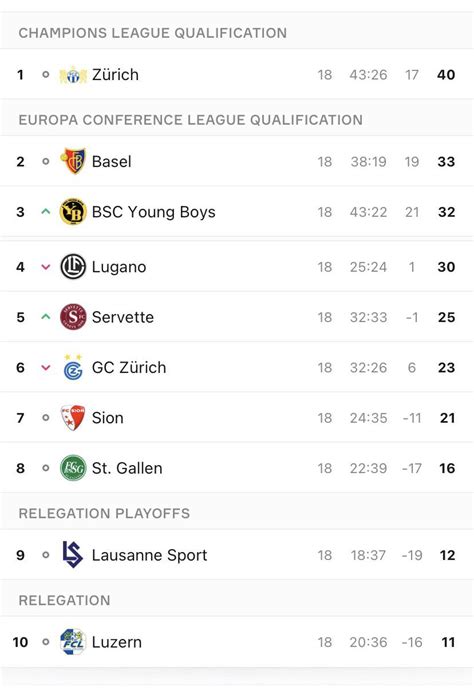
Task: Select the Lugano club badge
Action: coord(73,267)
